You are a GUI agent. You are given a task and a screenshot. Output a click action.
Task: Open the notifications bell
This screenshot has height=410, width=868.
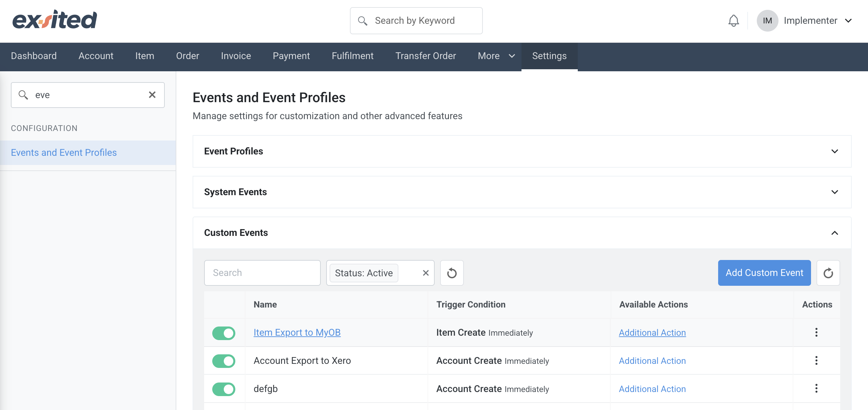(733, 21)
